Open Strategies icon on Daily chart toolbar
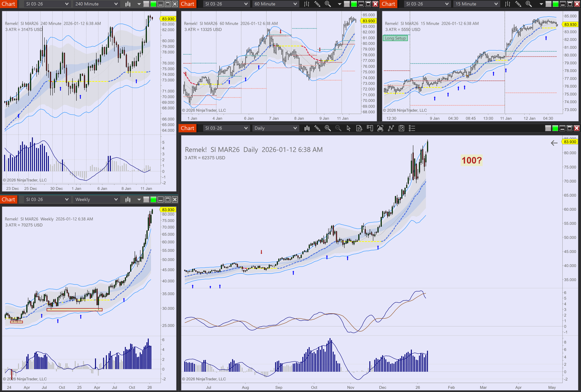Image resolution: width=581 pixels, height=392 pixels. [391, 128]
